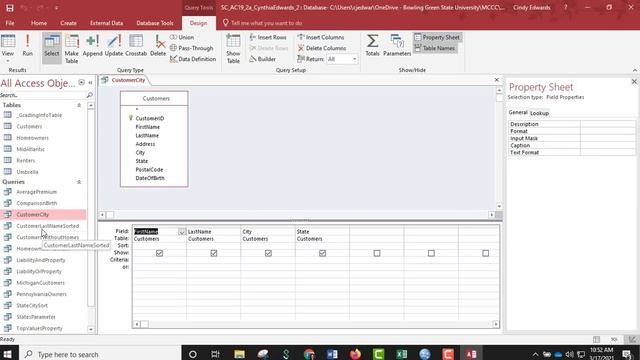This screenshot has width=640, height=360.
Task: Select DateOfBirth field in Customers table
Action: click(x=150, y=178)
